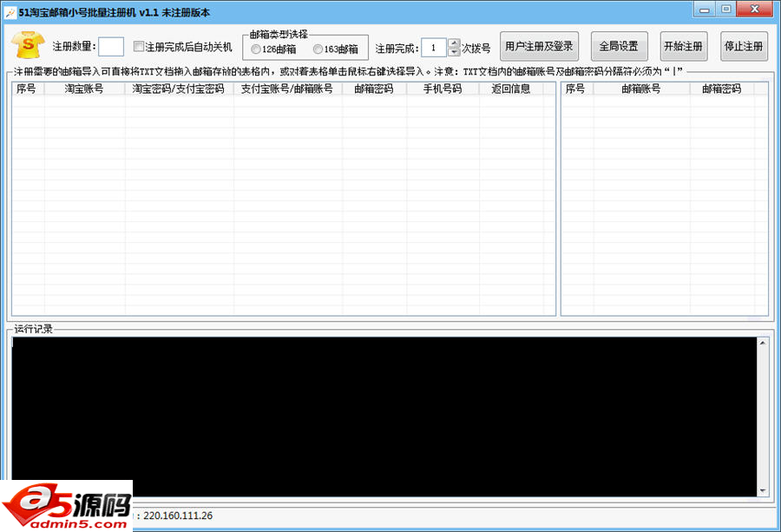Click the log scrollbar down arrow
Screen dimensions: 781x532
(x=763, y=490)
